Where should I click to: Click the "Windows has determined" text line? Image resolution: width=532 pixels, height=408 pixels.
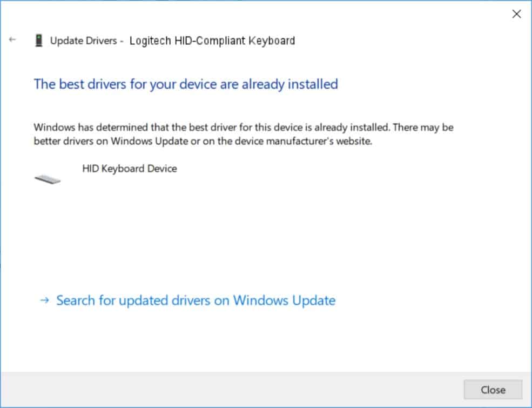pos(243,128)
